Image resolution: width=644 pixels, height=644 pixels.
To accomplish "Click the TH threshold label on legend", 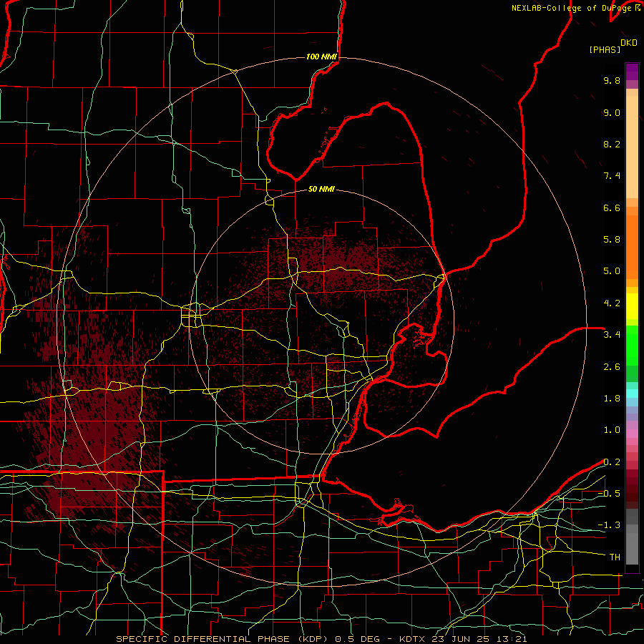I will click(x=615, y=557).
